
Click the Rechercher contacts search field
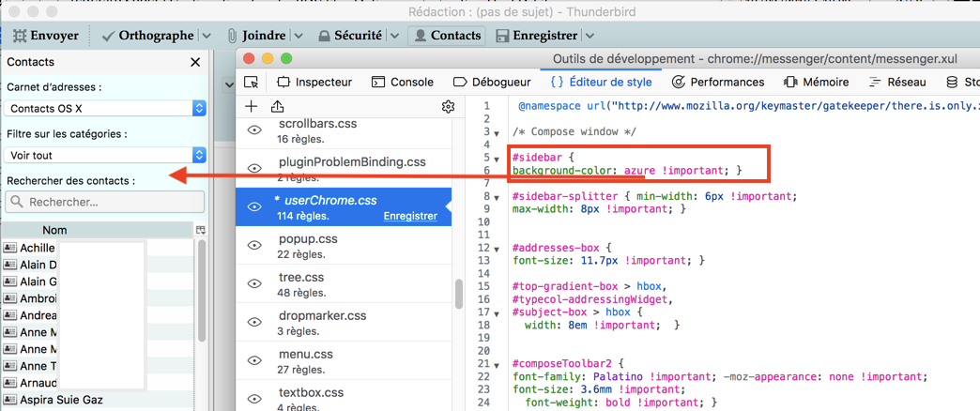pos(105,202)
